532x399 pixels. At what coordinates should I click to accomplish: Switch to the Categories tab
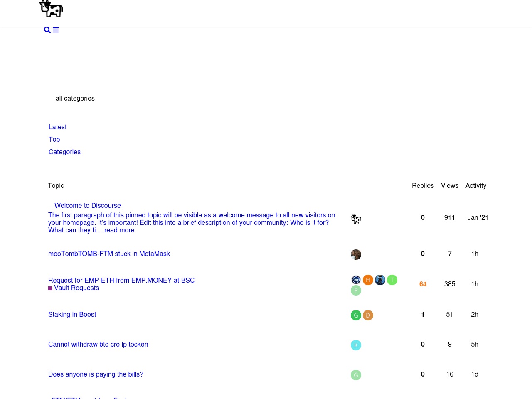pyautogui.click(x=64, y=152)
